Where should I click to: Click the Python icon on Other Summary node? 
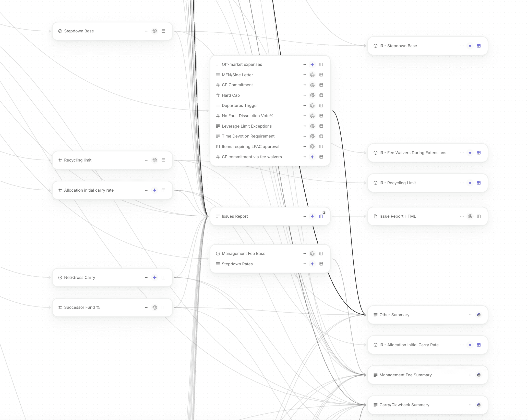click(x=479, y=315)
